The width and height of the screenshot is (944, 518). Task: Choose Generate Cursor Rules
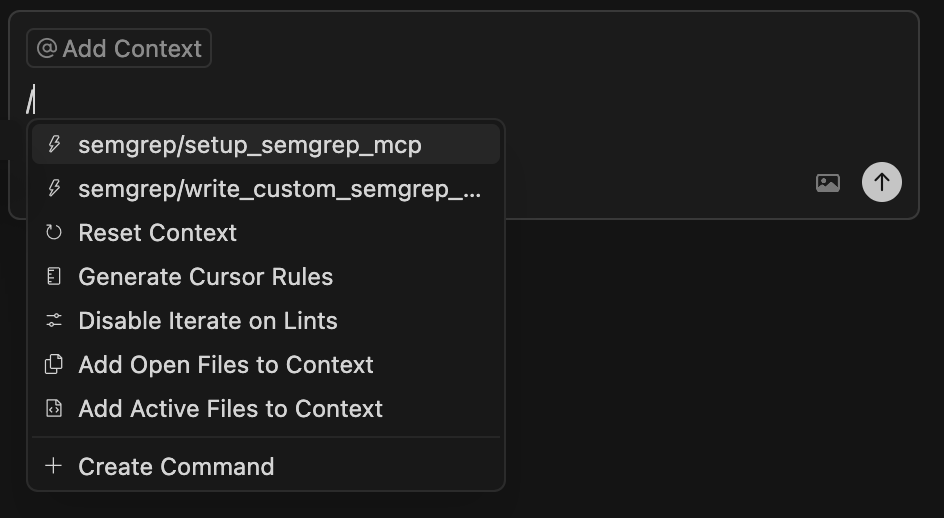pyautogui.click(x=206, y=277)
